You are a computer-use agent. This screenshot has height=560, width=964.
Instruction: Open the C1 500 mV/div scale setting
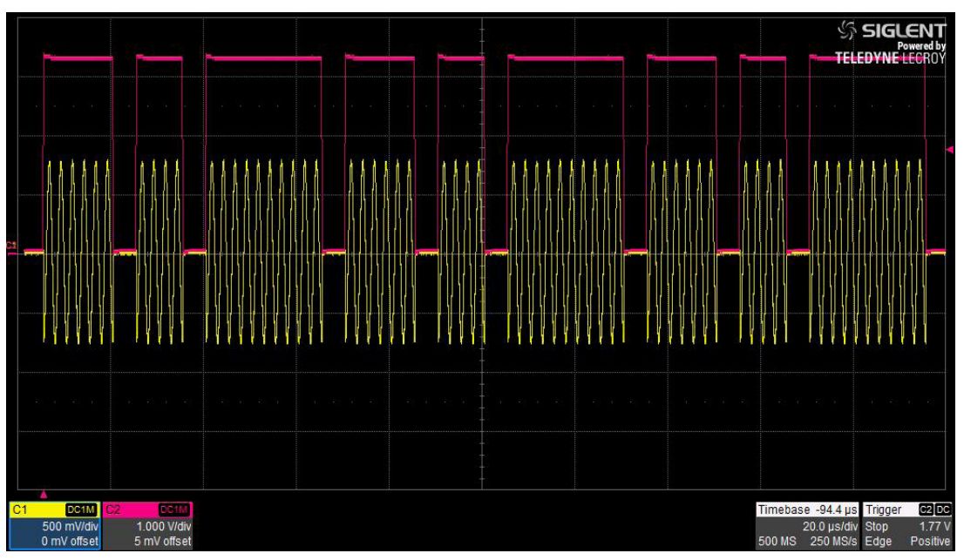click(x=72, y=527)
